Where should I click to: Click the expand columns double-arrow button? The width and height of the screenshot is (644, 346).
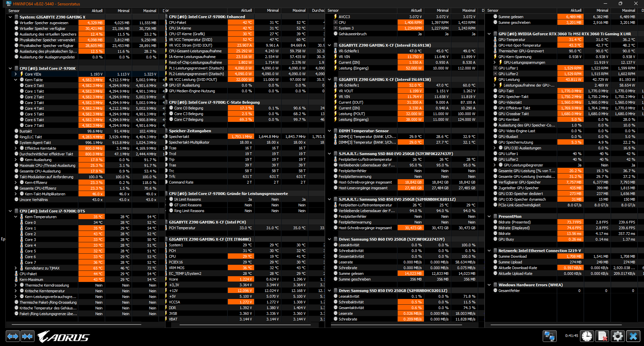[13, 336]
